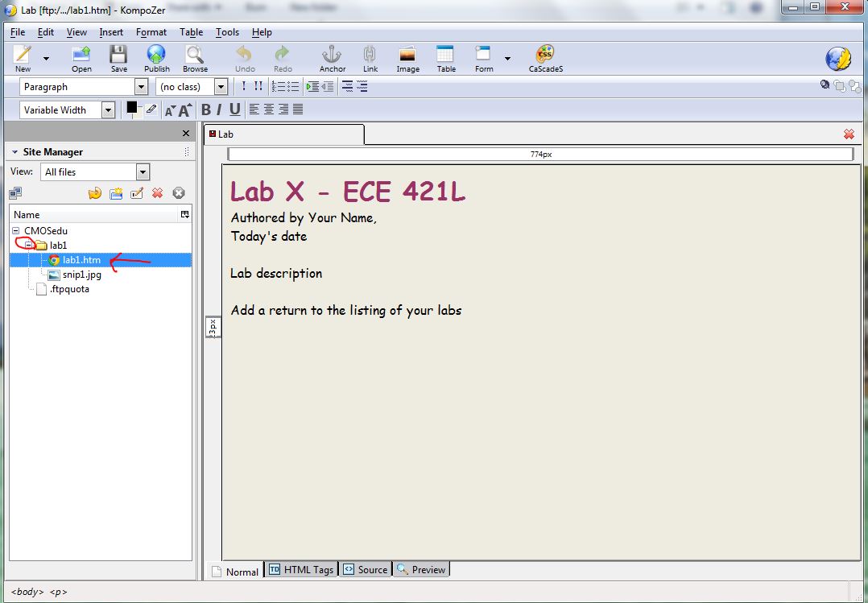Rename the selected Site Manager file

click(x=137, y=193)
